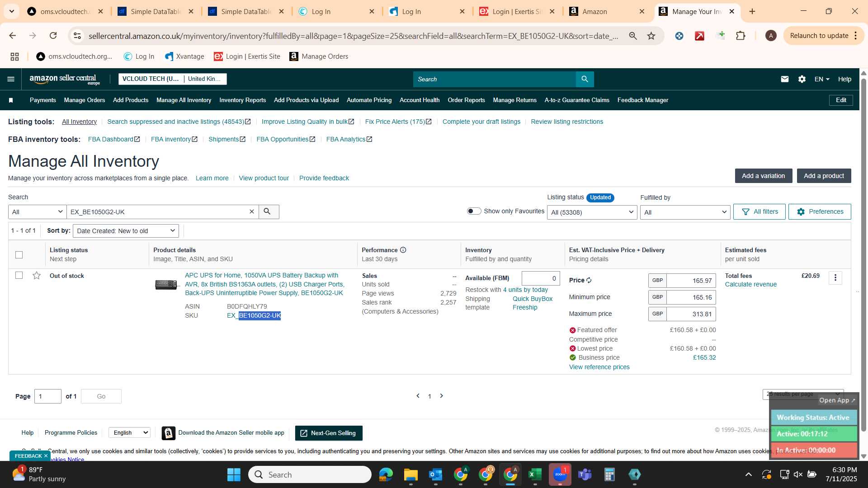Open Chrome tab search dropdown
The height and width of the screenshot is (488, 868).
click(11, 11)
